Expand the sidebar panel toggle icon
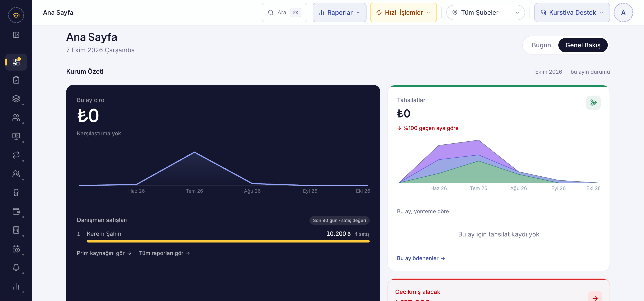This screenshot has width=644, height=301. click(x=16, y=35)
